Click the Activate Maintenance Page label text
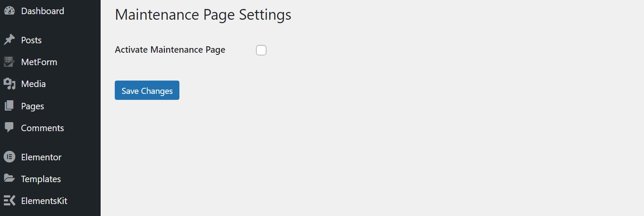Viewport: 644px width, 216px height. [x=170, y=50]
